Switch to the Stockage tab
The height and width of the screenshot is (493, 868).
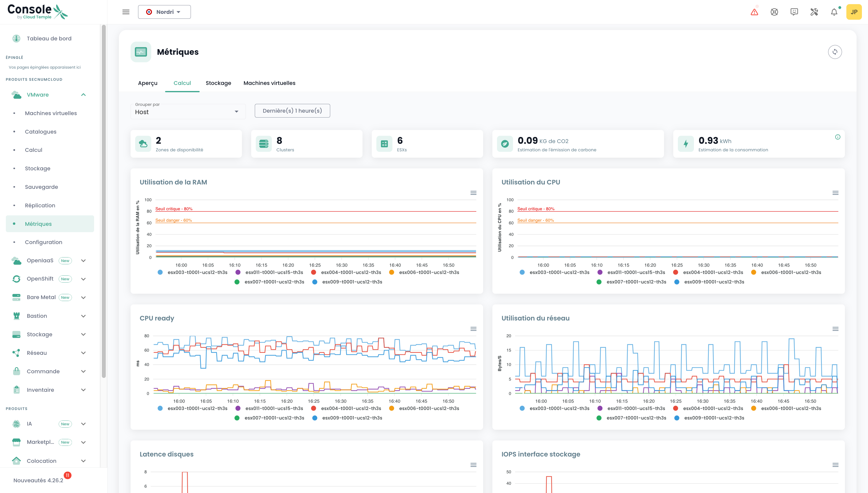pyautogui.click(x=218, y=83)
